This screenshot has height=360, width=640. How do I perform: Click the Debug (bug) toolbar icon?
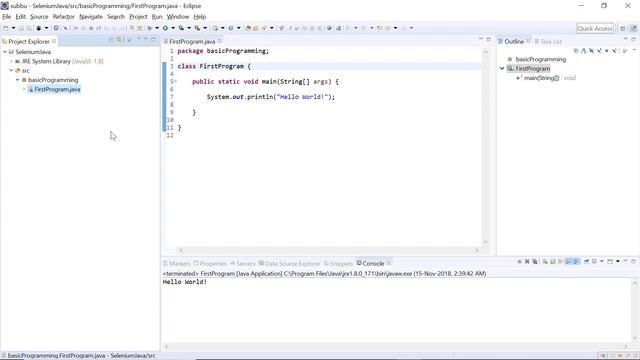150,28
